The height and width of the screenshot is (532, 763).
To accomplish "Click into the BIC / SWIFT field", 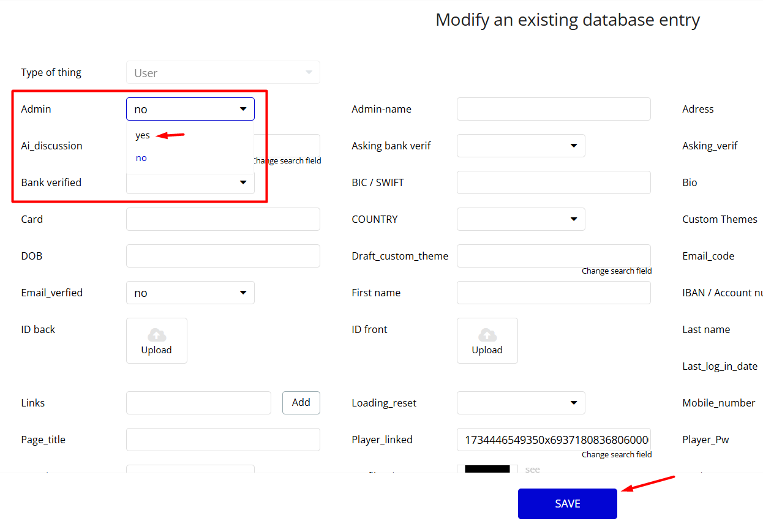I will click(x=554, y=182).
